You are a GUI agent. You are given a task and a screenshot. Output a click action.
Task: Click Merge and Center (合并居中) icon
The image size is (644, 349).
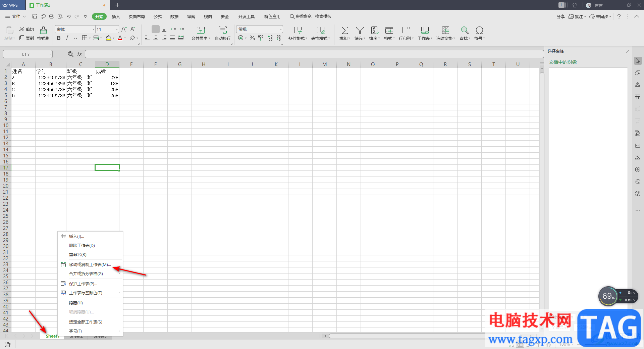[x=201, y=30]
